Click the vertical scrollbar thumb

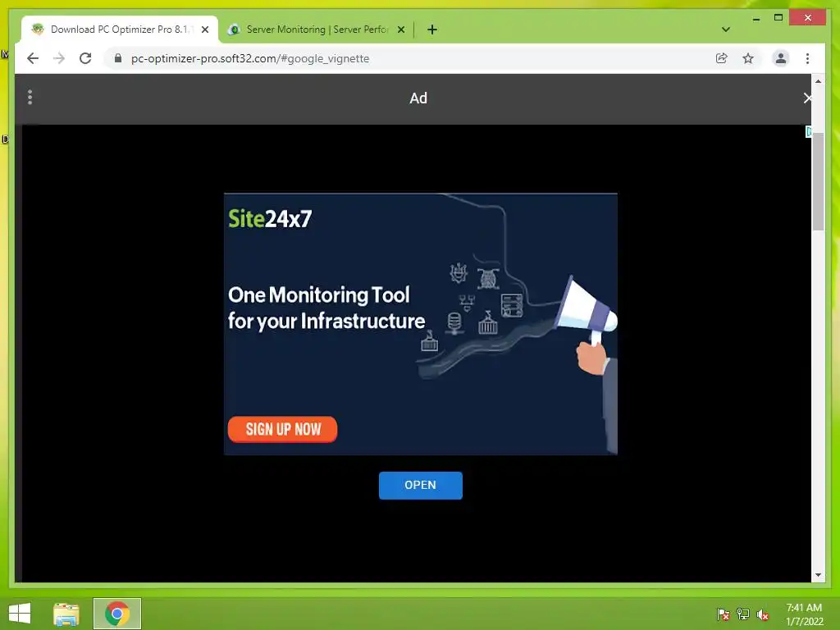coord(818,181)
